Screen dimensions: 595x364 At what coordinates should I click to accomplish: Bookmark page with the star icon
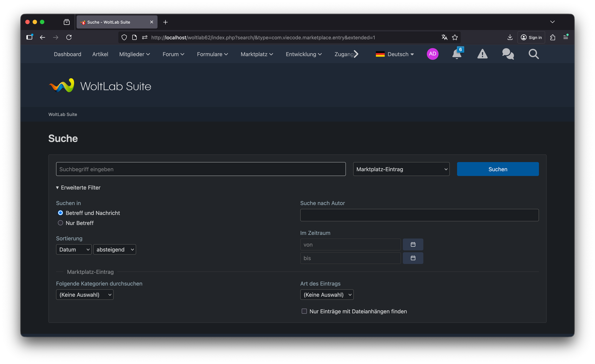(455, 37)
